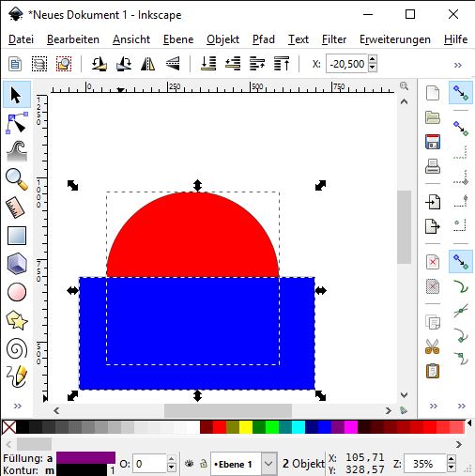
Task: Select the Measure ruler tool
Action: coord(15,207)
